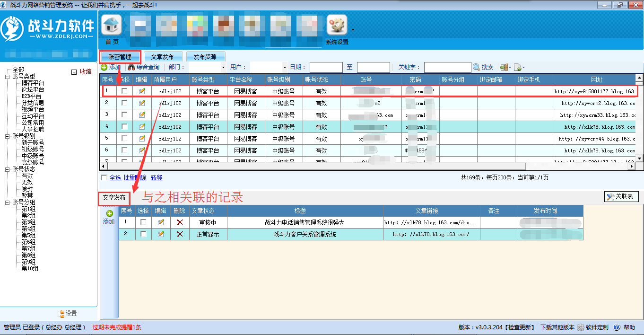Screen dimensions: 644x335
Task: Click the 帮助 question mark icon
Action: point(617,327)
